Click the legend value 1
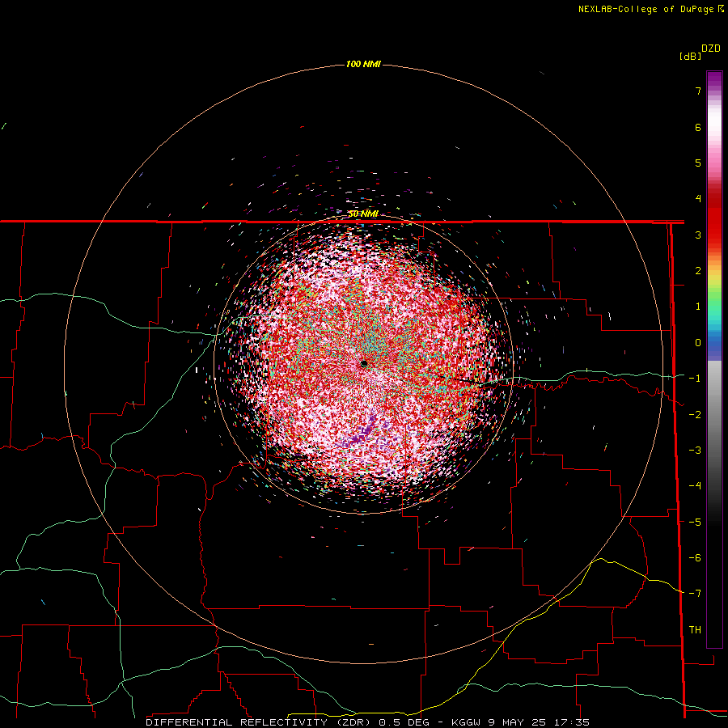728x728 pixels. (698, 307)
